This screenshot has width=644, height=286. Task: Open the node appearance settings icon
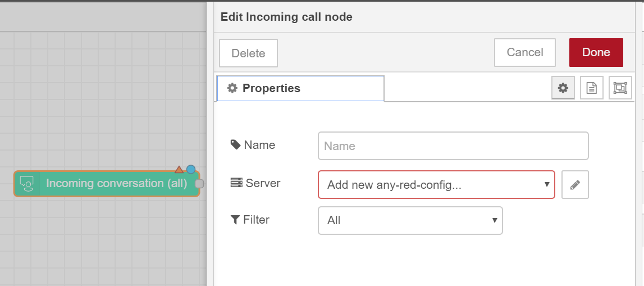pyautogui.click(x=620, y=88)
